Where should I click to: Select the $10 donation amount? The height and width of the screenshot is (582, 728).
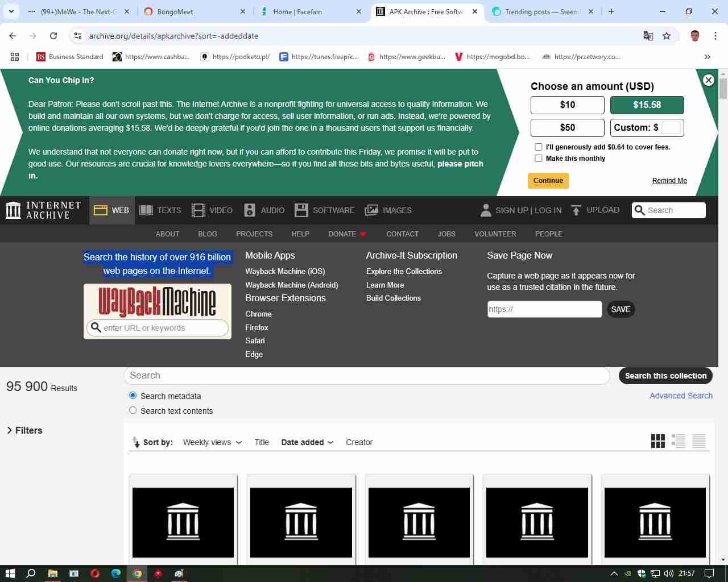[567, 105]
